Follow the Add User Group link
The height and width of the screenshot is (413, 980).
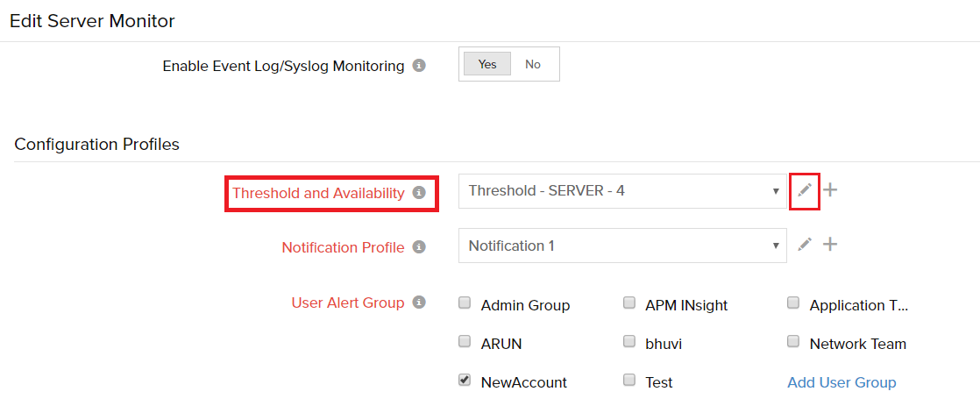point(842,382)
